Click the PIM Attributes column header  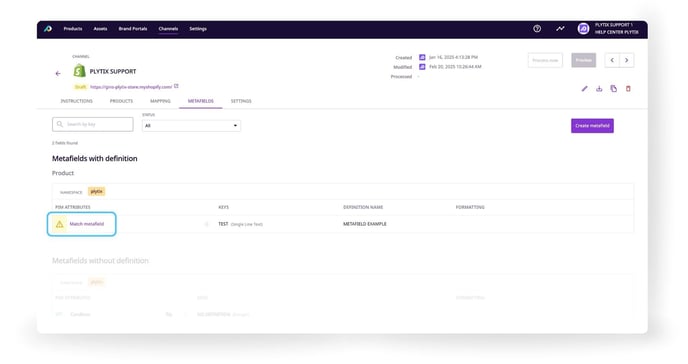[x=73, y=207]
